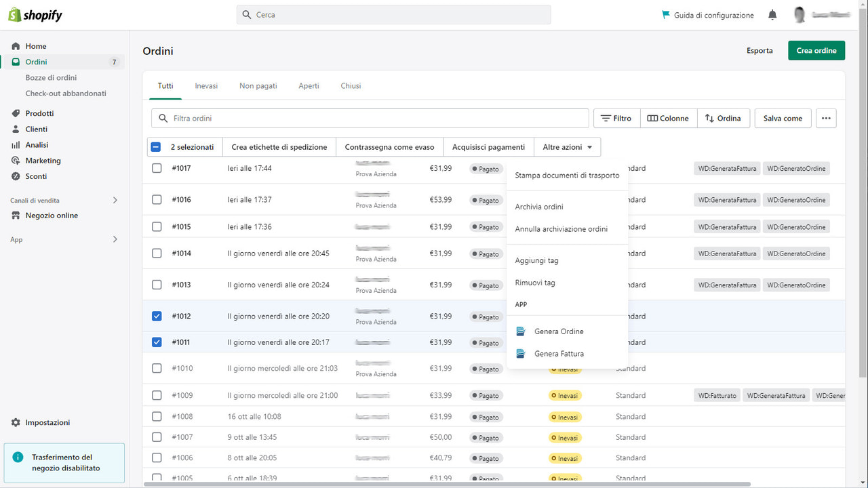Click the Prodotti tag icon
The image size is (868, 488).
point(16,113)
